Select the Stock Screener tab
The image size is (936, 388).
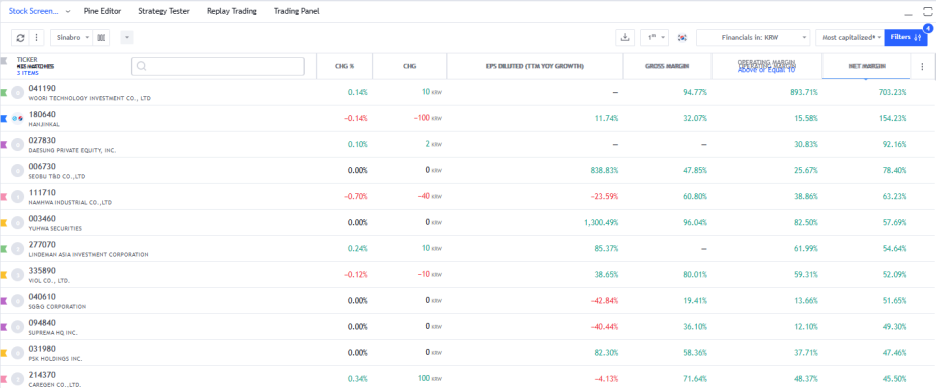click(x=34, y=11)
